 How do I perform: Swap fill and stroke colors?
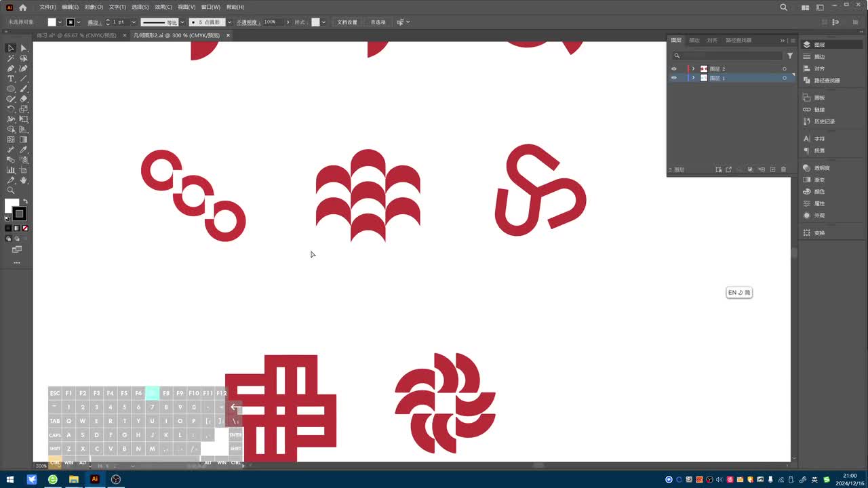click(x=25, y=201)
